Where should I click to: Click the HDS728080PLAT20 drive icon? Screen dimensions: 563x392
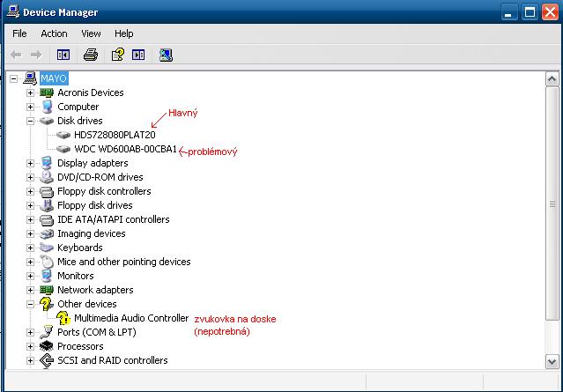63,135
